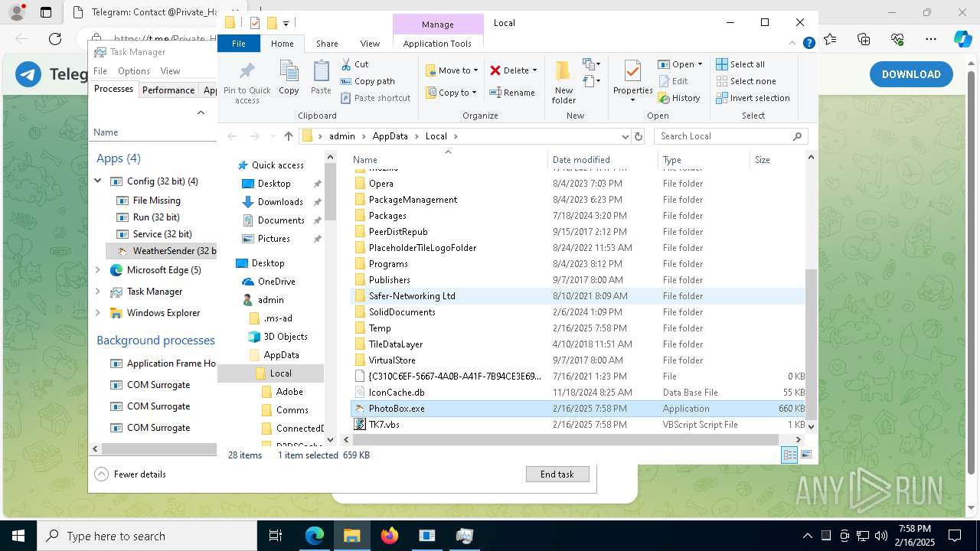Image resolution: width=980 pixels, height=551 pixels.
Task: Open Microsoft Edge from the taskbar
Action: [315, 536]
